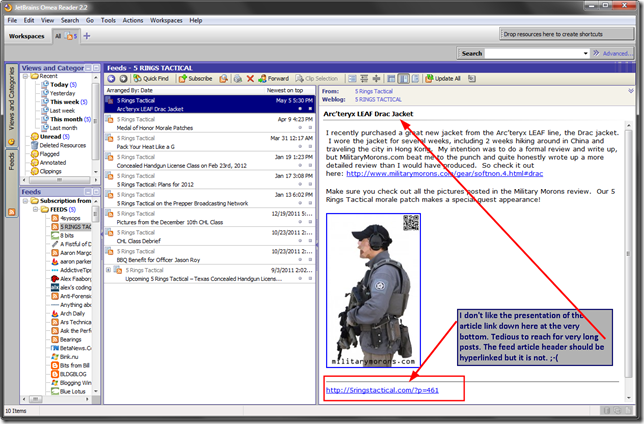Image resolution: width=644 pixels, height=424 pixels.
Task: Open the Unread view
Action: pyautogui.click(x=50, y=136)
